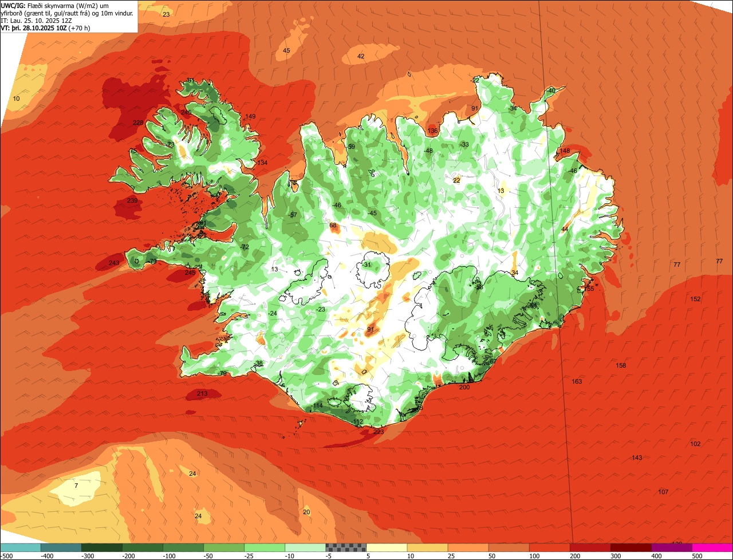Pick the -50 to -25 green legend swatch
733x560 pixels.
tap(224, 547)
